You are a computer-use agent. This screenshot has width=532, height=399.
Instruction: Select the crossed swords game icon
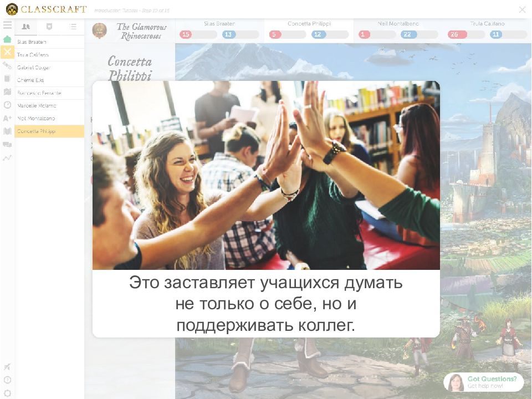tap(7, 52)
